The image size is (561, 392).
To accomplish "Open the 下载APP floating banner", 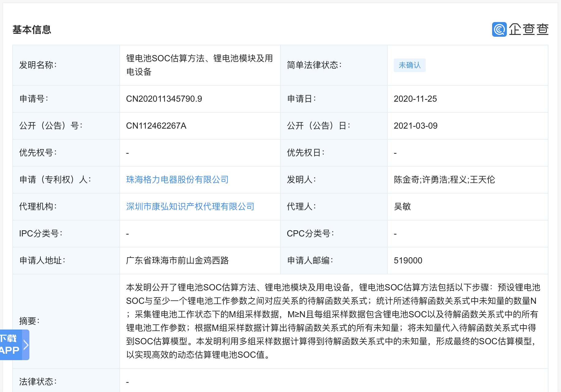I will pos(14,345).
